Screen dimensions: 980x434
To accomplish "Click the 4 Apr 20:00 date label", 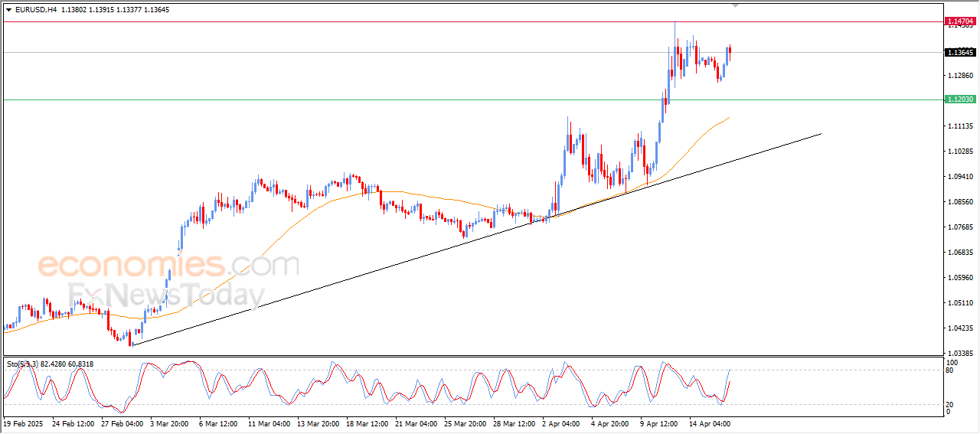I will pyautogui.click(x=611, y=423).
